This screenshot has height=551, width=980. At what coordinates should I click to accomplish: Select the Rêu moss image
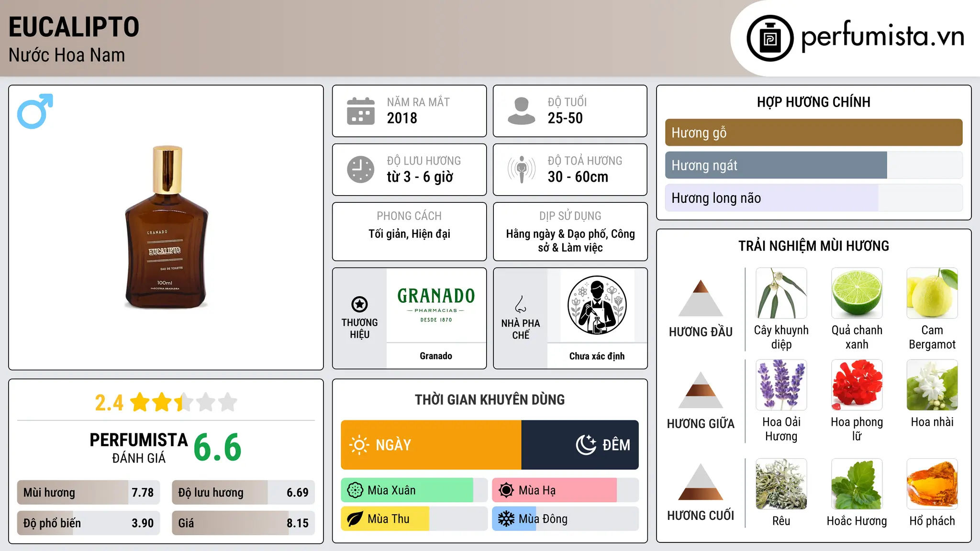click(x=781, y=484)
